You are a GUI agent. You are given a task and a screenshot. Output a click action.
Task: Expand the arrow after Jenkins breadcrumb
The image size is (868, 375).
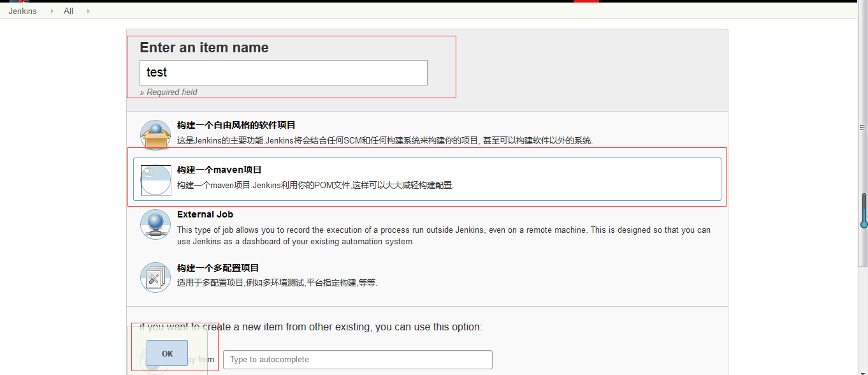pyautogui.click(x=52, y=11)
